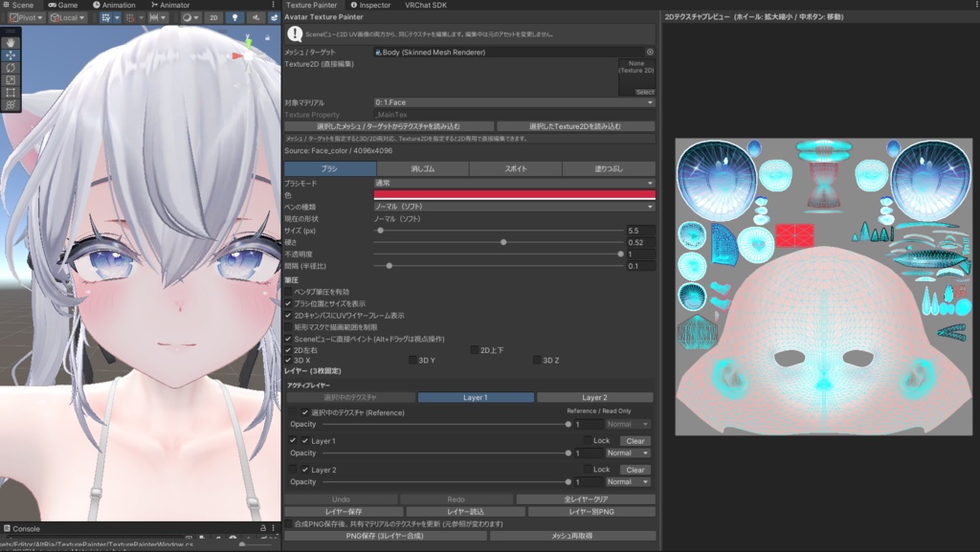Viewport: 980px width, 552px height.
Task: Toggle scene audio icon
Action: (x=256, y=17)
